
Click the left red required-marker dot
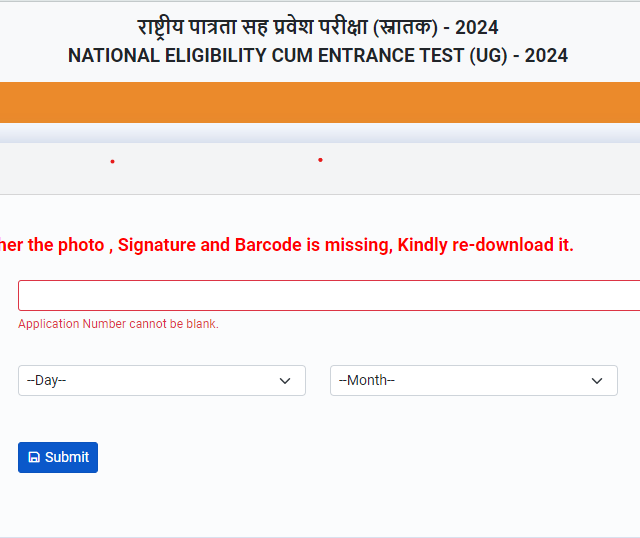tap(112, 161)
